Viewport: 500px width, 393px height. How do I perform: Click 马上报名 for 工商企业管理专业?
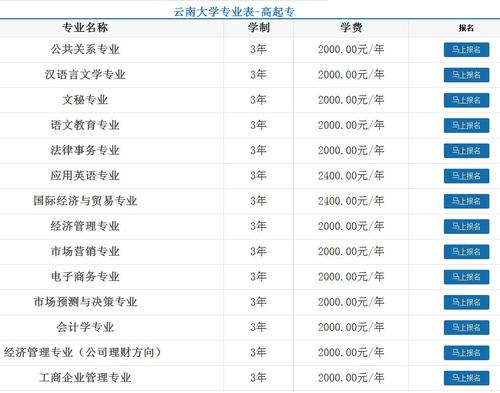tap(466, 378)
